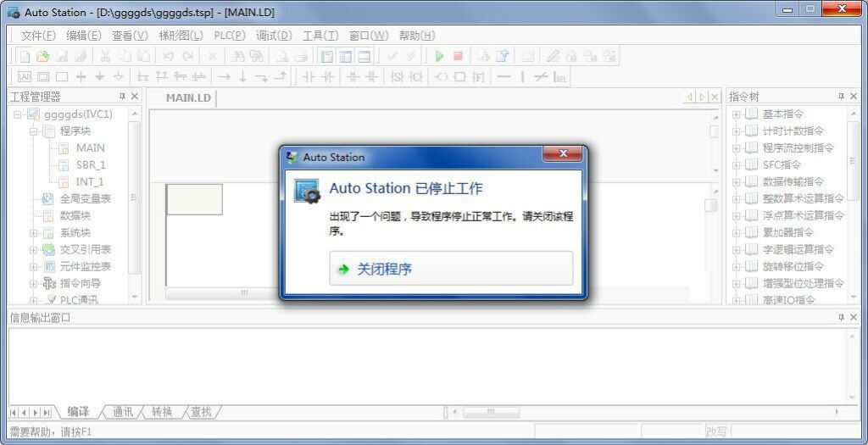
Task: Print the program with printer icon
Action: 301,56
